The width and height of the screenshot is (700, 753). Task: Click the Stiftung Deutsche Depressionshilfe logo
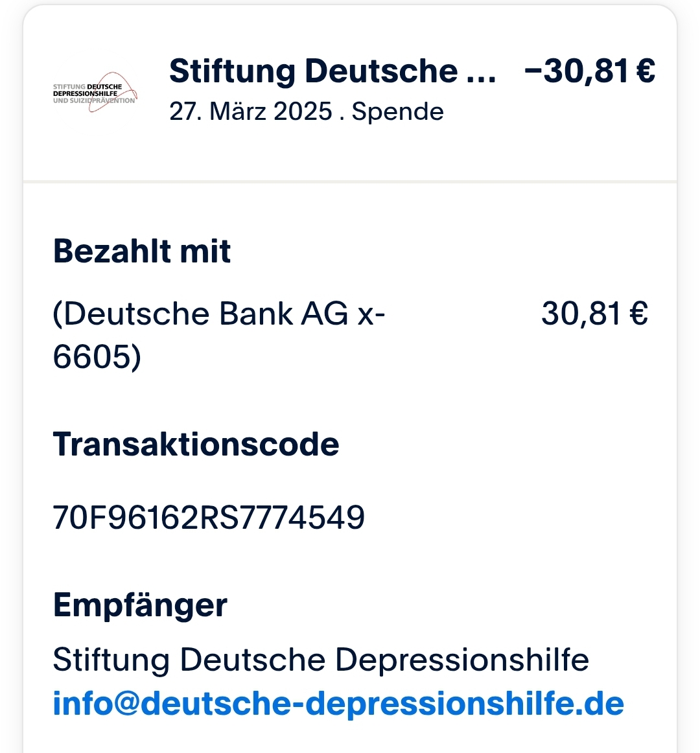95,93
